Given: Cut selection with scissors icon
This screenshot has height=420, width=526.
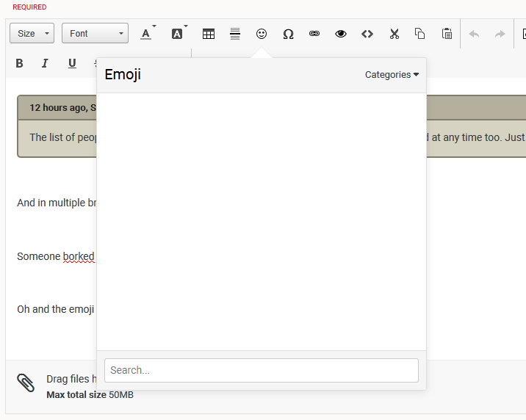Looking at the screenshot, I should pos(394,34).
